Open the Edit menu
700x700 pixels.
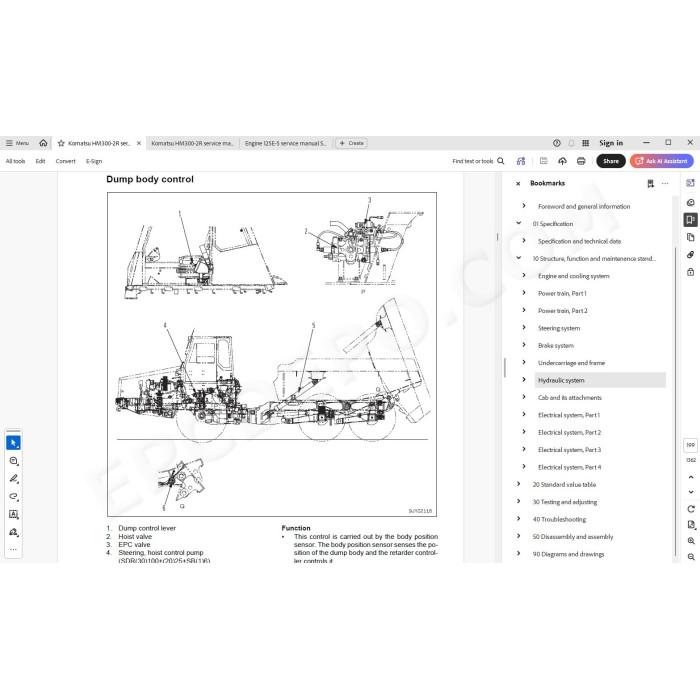point(40,161)
